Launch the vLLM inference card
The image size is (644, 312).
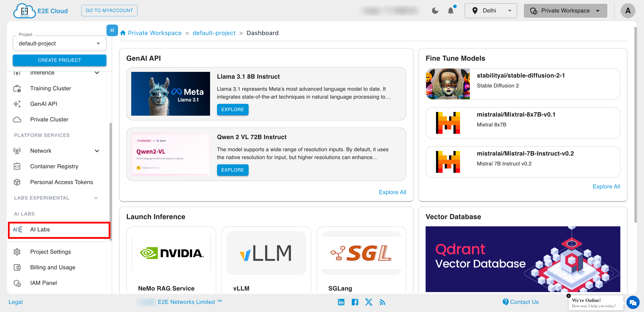coord(266,259)
